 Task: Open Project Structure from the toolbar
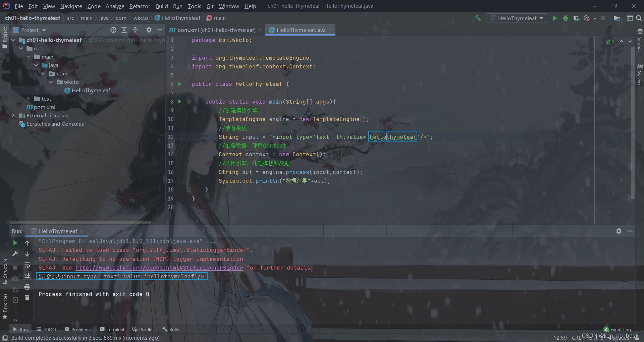(616, 18)
